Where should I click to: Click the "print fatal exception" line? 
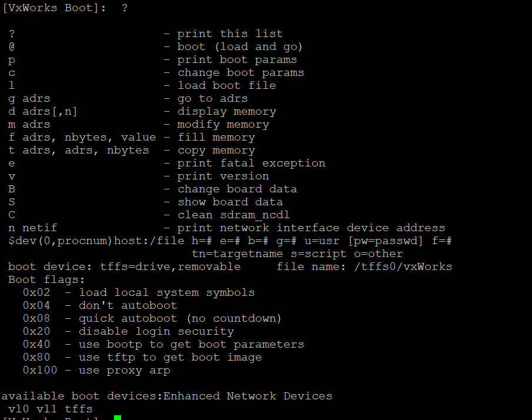[251, 164]
